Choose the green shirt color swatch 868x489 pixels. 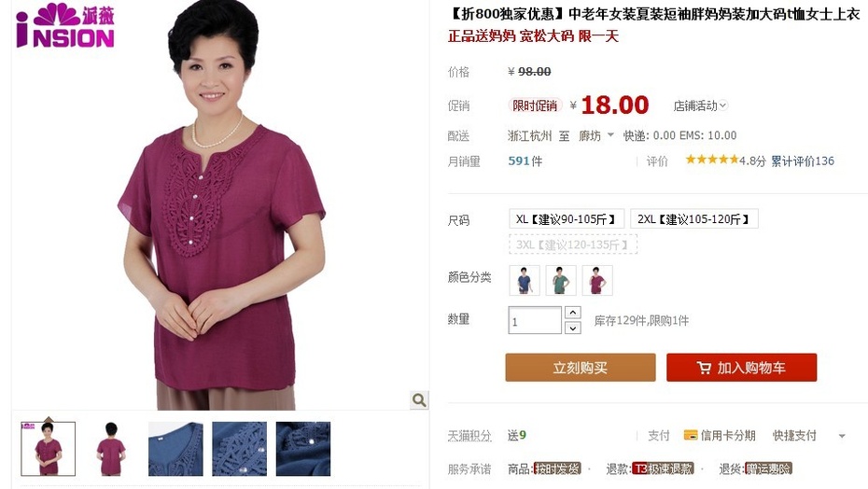click(561, 280)
